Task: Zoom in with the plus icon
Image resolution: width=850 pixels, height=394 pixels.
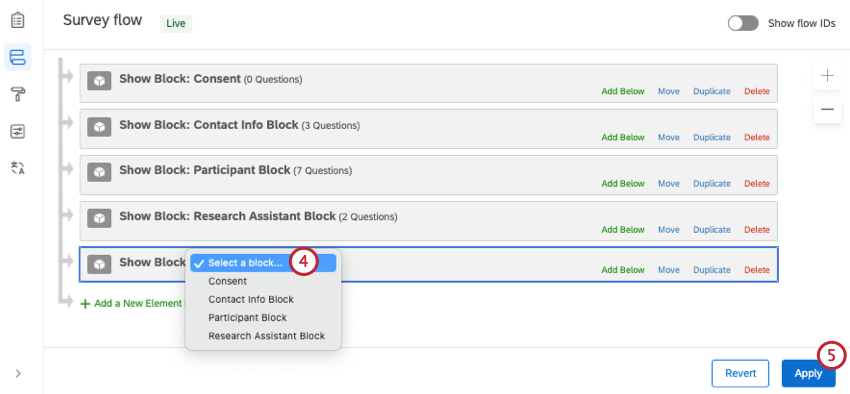Action: [827, 76]
